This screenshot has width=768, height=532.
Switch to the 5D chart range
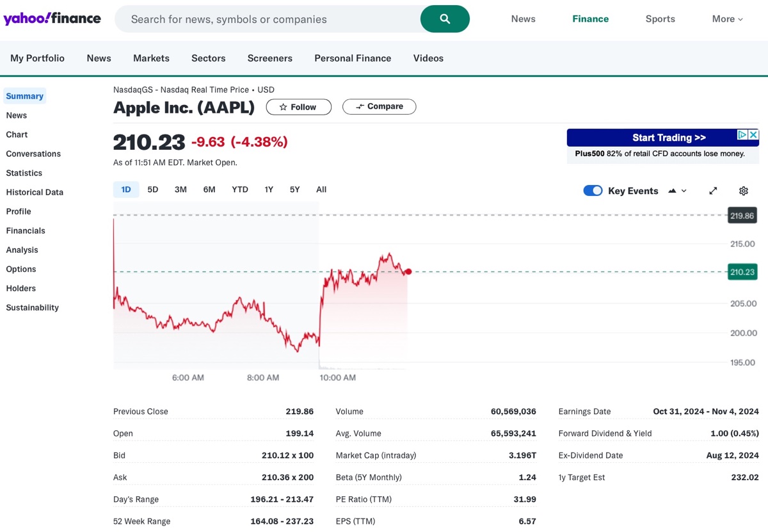pos(152,189)
